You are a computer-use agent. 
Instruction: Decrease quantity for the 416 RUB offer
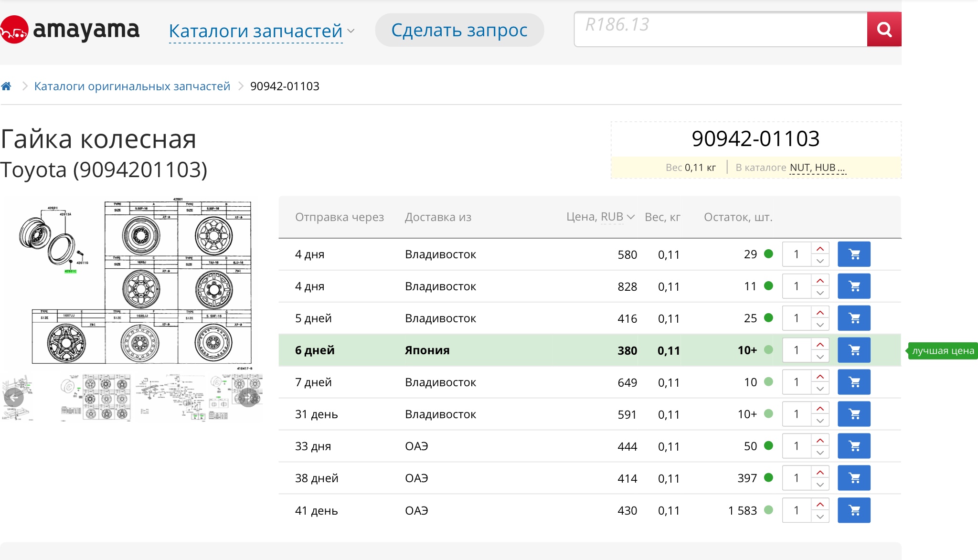point(820,325)
